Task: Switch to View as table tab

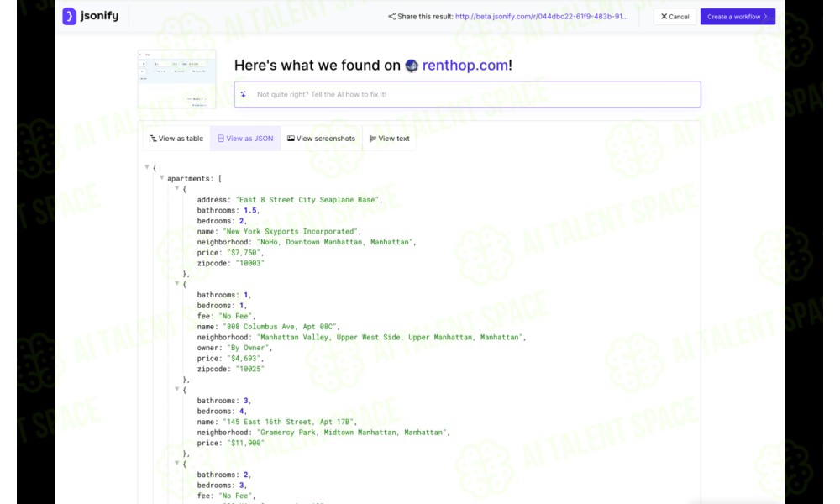Action: (176, 139)
